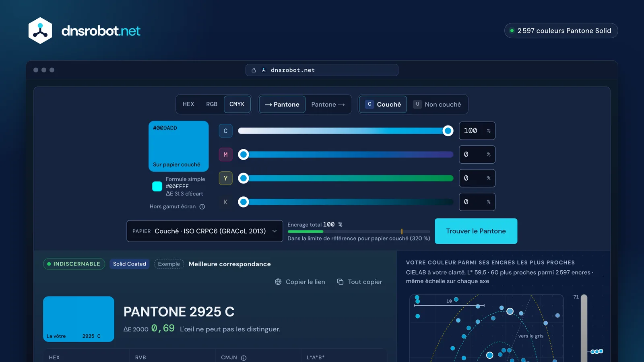Click the M magenta channel badge
644x362 pixels.
[x=225, y=154]
